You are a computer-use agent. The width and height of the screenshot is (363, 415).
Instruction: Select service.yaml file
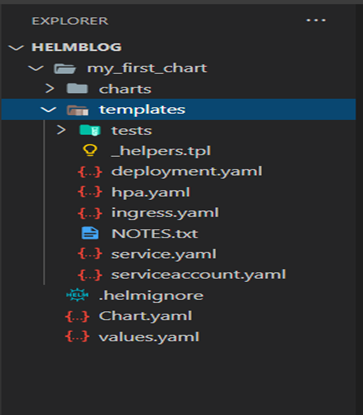178,254
